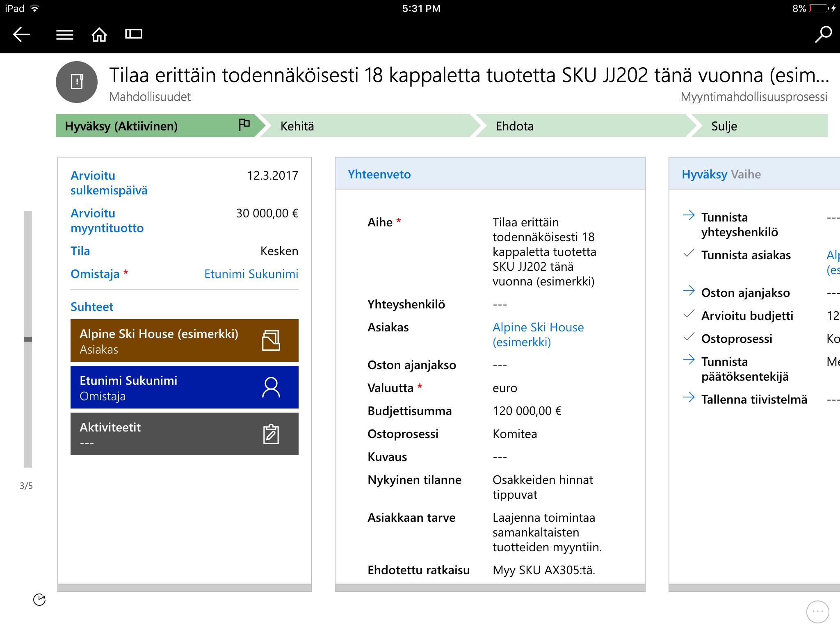The width and height of the screenshot is (840, 630).
Task: Click the clipboard icon on Aktiviteetit tile
Action: click(271, 434)
